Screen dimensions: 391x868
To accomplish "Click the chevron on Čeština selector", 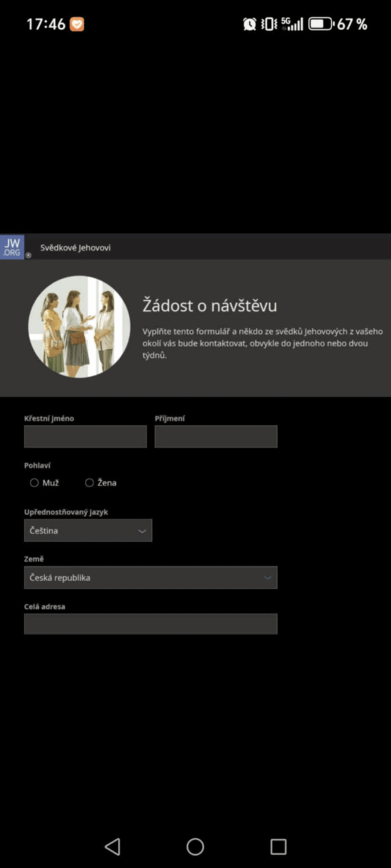I will coord(142,531).
